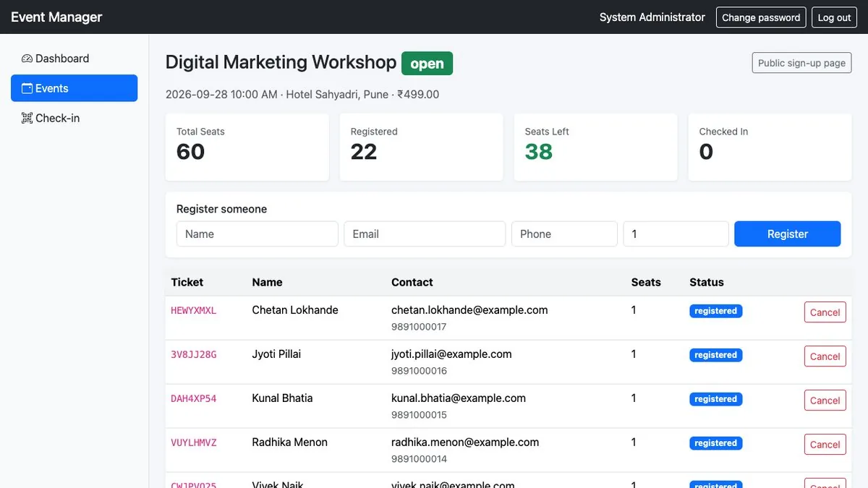Click the registered badge for Kunal Bhatia
Screen dimensions: 868x488
point(715,399)
